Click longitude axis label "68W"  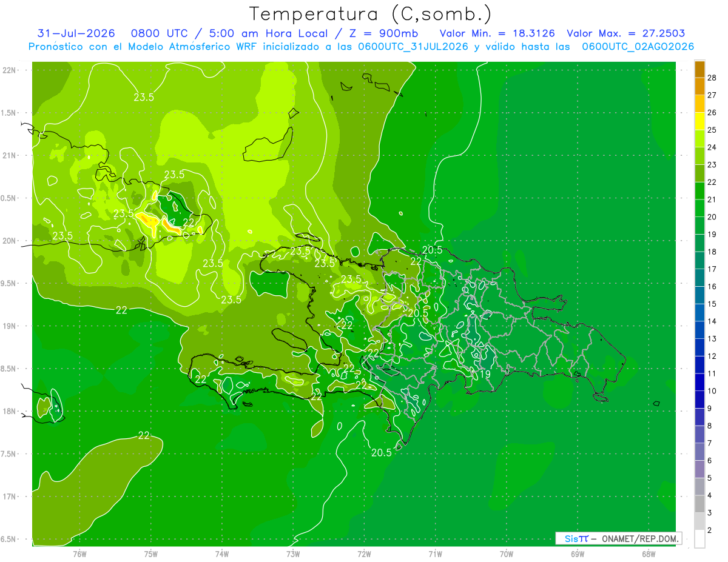tap(648, 554)
